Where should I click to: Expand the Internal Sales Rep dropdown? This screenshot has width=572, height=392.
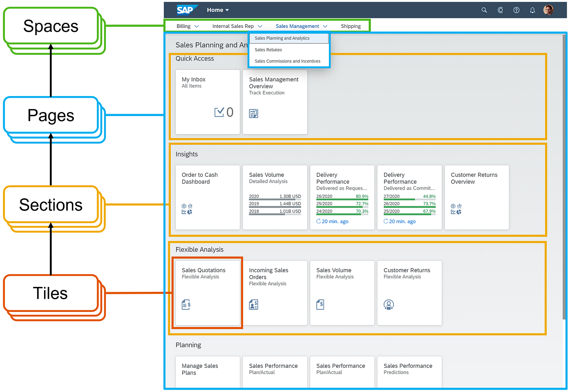237,26
